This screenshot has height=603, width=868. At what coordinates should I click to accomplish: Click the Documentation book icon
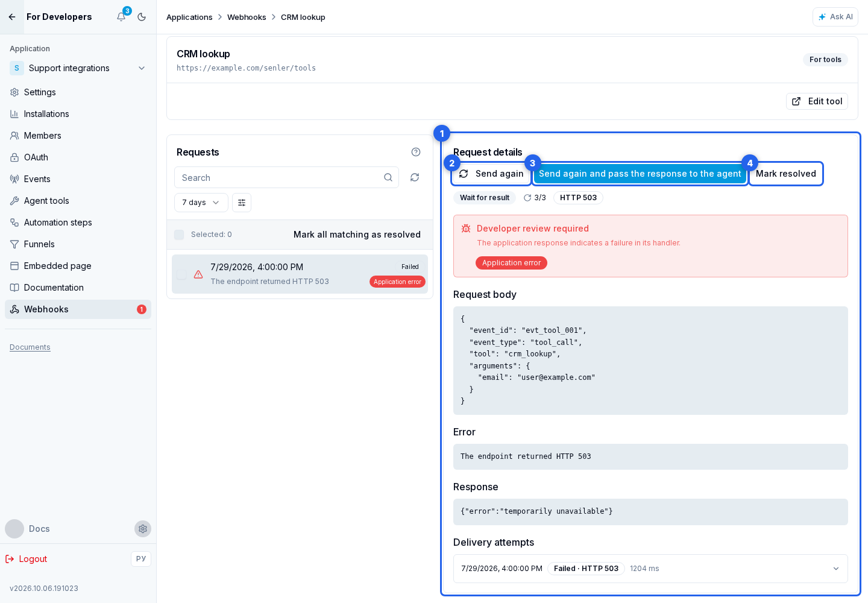tap(14, 288)
